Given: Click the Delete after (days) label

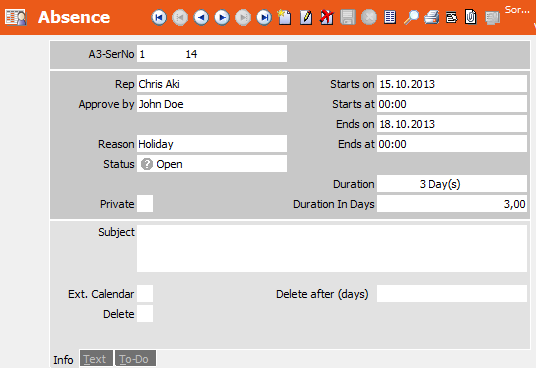Looking at the screenshot, I should [322, 294].
